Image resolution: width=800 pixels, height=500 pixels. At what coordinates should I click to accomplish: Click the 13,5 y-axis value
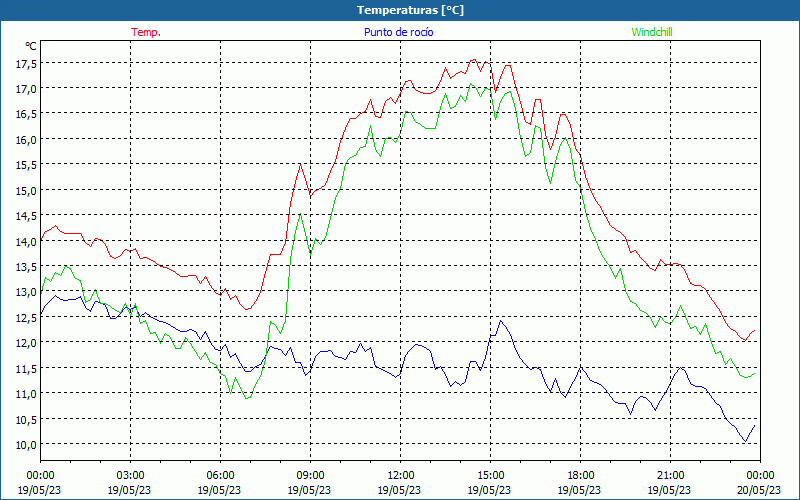(27, 267)
